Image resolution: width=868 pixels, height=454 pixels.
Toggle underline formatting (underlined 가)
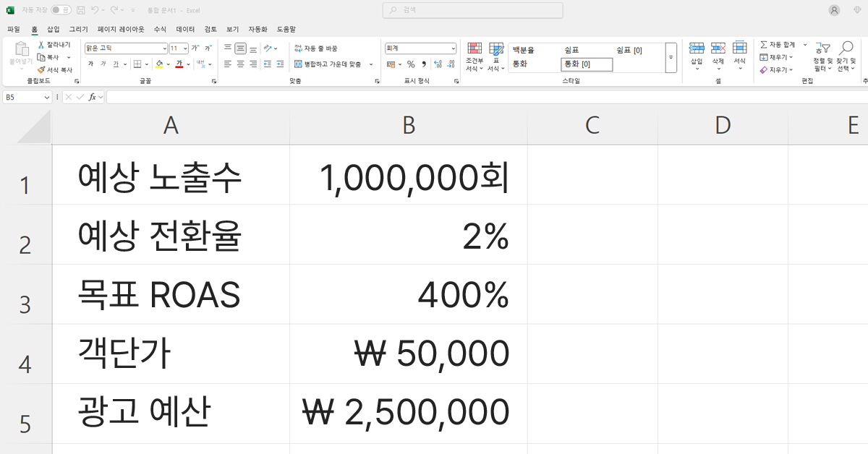point(116,64)
